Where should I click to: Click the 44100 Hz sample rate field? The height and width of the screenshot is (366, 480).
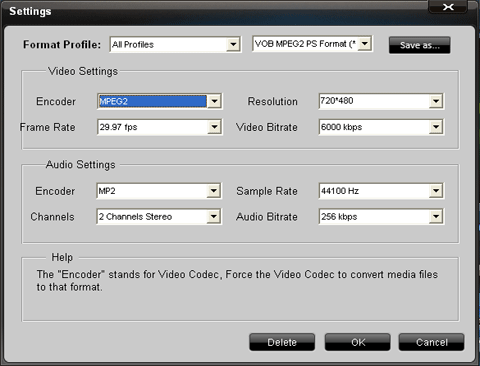[374, 191]
